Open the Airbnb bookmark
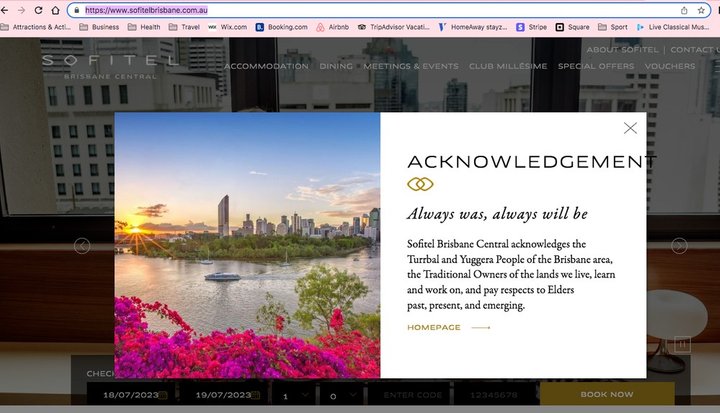This screenshot has height=413, width=720. 332,27
